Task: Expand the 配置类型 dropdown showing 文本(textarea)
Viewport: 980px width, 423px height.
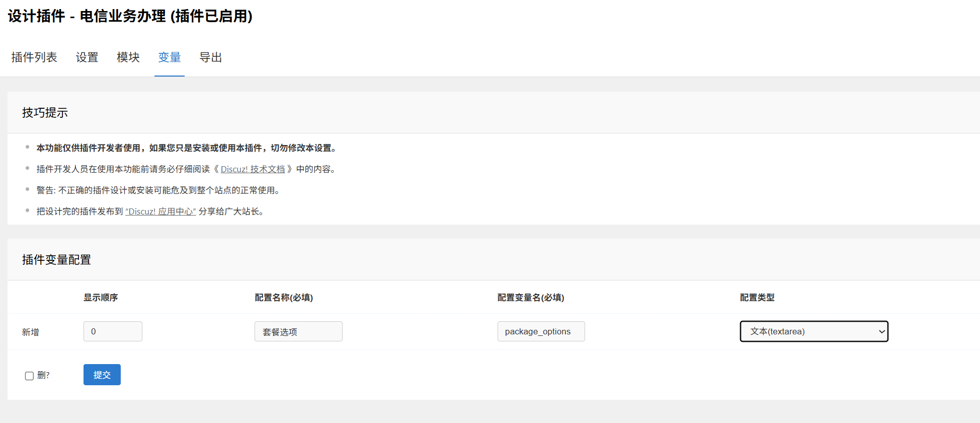Action: coord(813,331)
